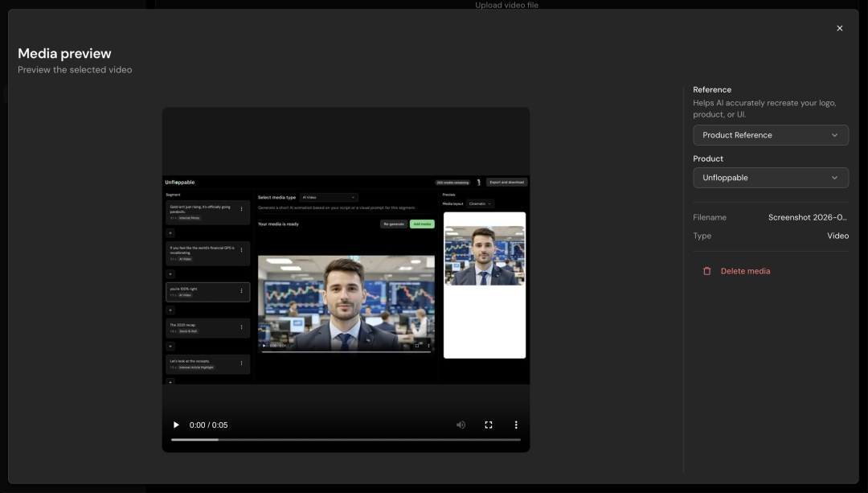
Task: Open video player's three-dot options menu
Action: click(x=516, y=425)
